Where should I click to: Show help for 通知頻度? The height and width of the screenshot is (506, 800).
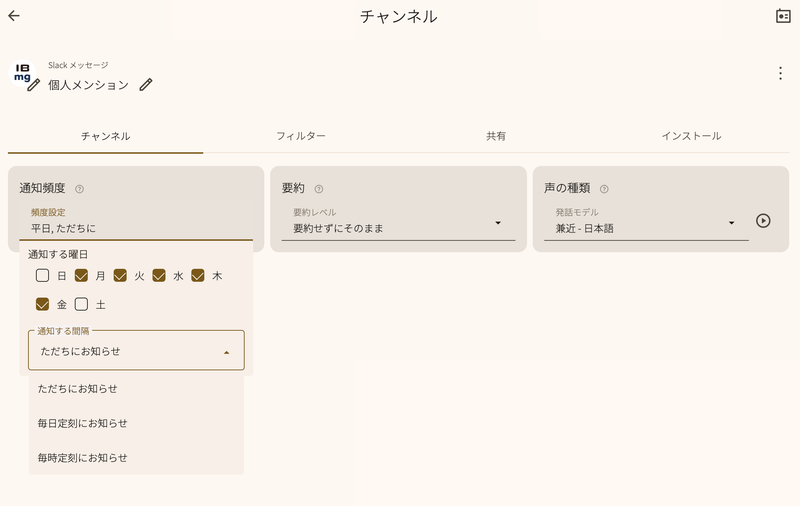pos(79,189)
